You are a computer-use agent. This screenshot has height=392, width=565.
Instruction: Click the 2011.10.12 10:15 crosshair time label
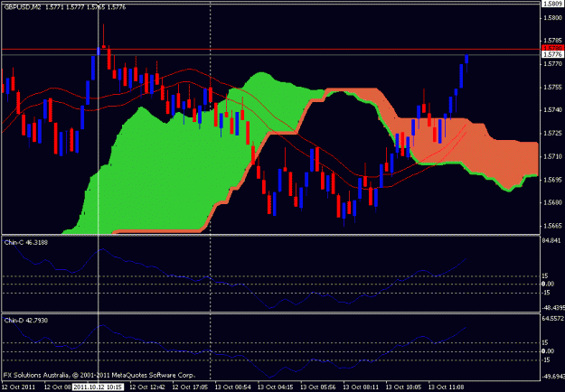tap(98, 387)
